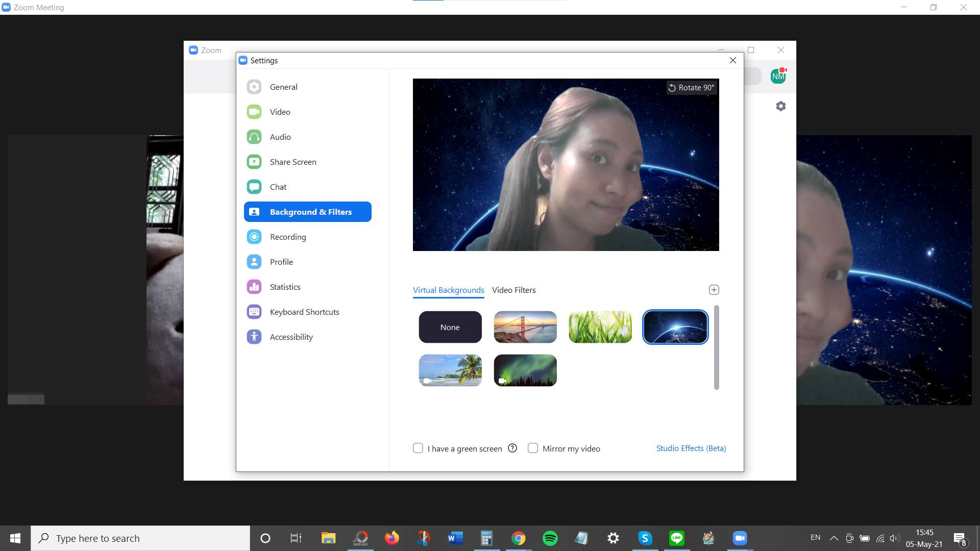The width and height of the screenshot is (980, 551).
Task: Check Mirror my video option
Action: (x=533, y=448)
